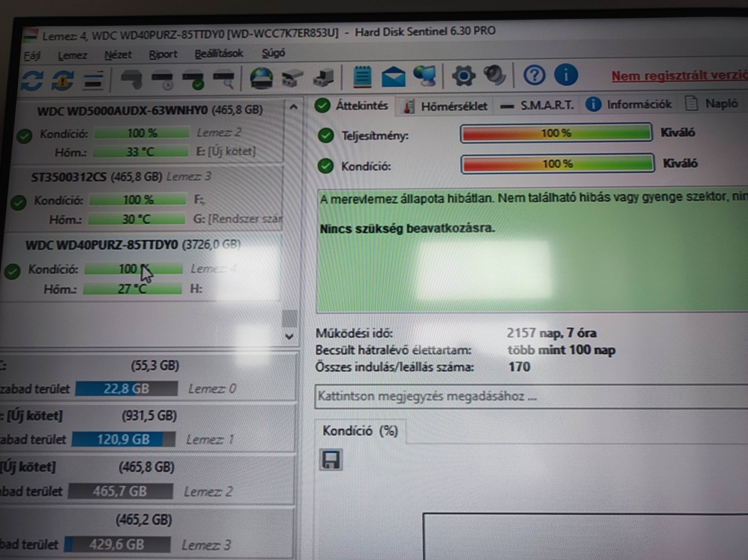Click the 27 °C temperature bar
This screenshot has height=560, width=748.
coord(132,289)
